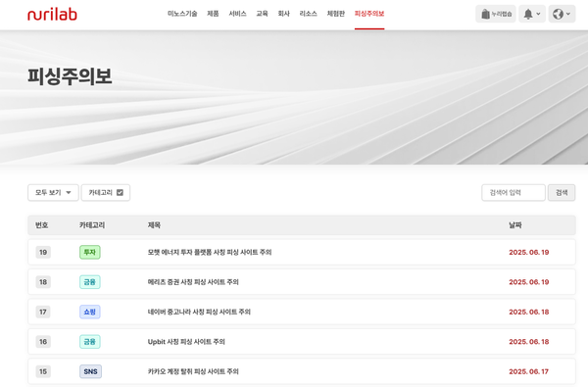Click the number 19 badge
Image resolution: width=588 pixels, height=387 pixels.
[x=43, y=252]
